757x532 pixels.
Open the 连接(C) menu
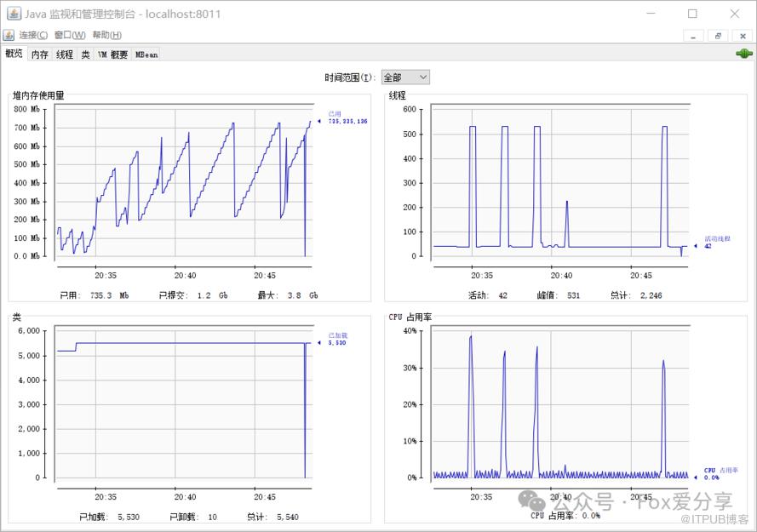(x=33, y=35)
